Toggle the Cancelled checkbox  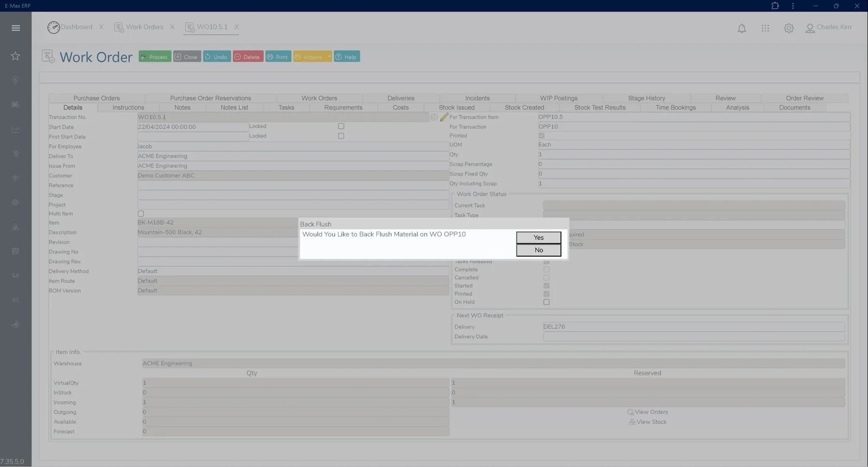[x=546, y=277]
